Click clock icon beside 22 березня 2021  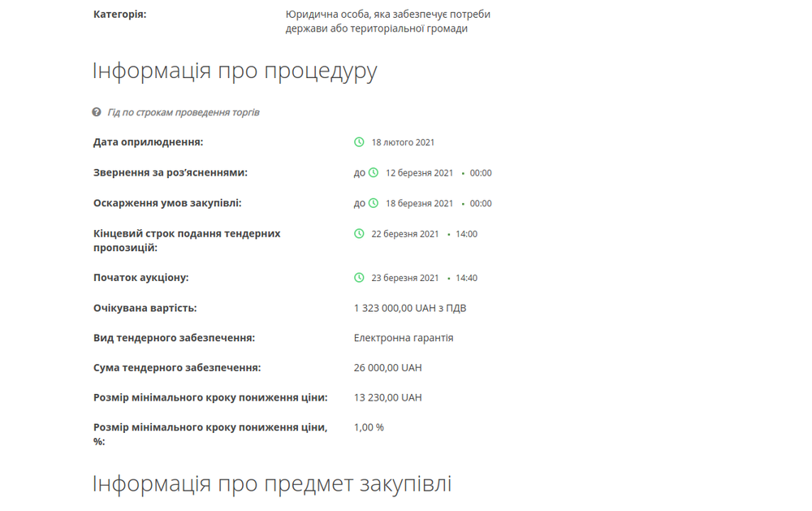[x=359, y=234]
